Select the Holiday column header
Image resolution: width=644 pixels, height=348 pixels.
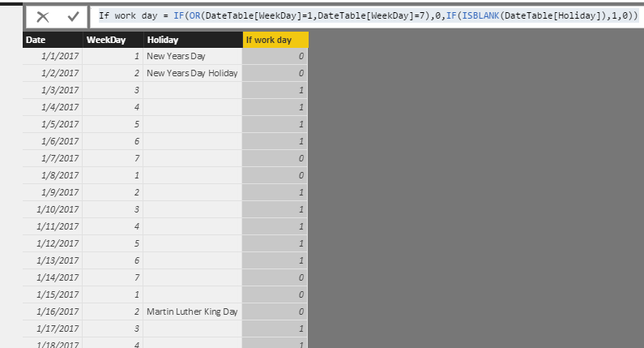click(x=193, y=40)
